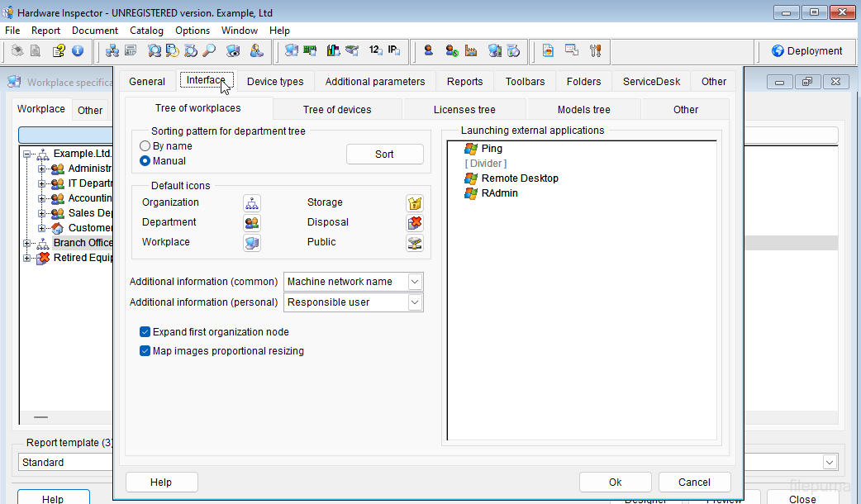Open the Additional information (common) dropdown
This screenshot has height=504, width=861.
pyautogui.click(x=415, y=282)
